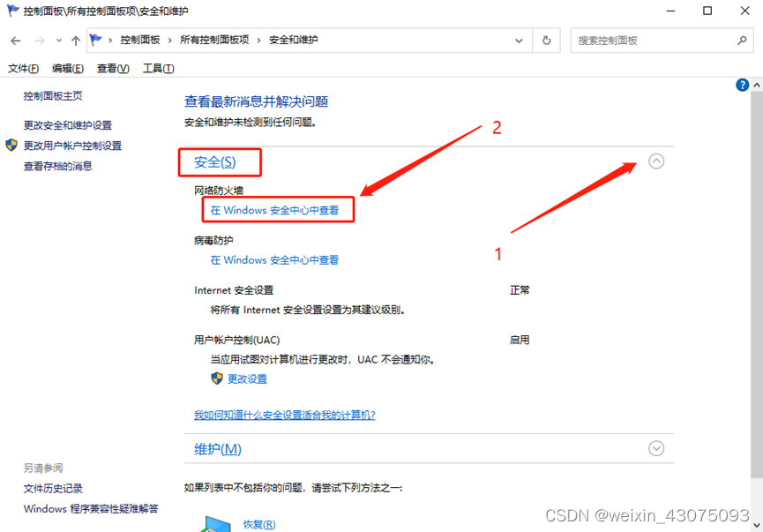Image resolution: width=763 pixels, height=532 pixels.
Task: Click the back navigation arrow
Action: click(x=16, y=41)
